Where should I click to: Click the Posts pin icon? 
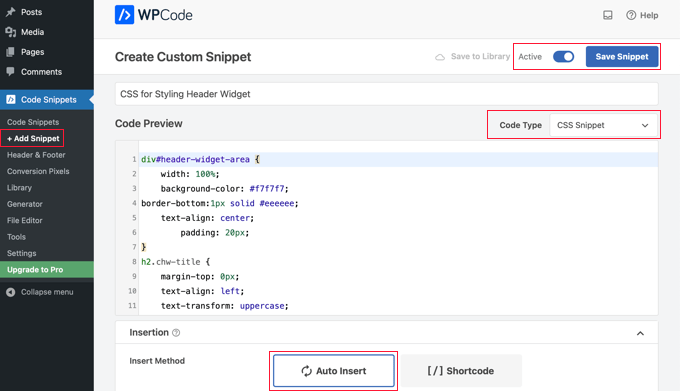pos(10,12)
